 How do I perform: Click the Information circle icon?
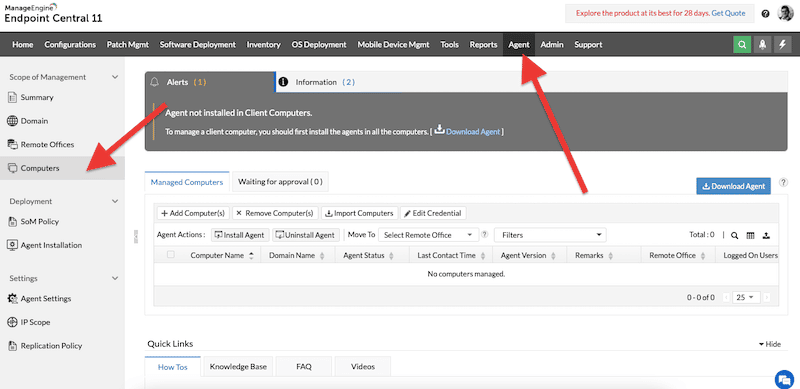coord(284,82)
